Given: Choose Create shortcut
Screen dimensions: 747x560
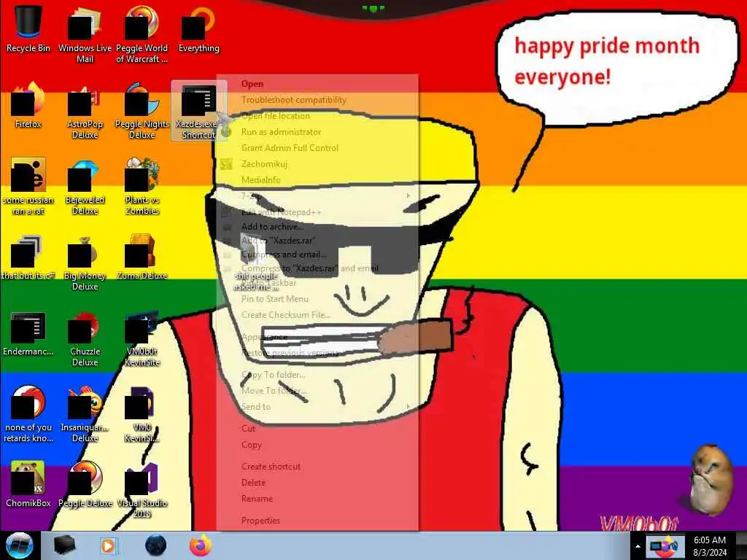Looking at the screenshot, I should point(317,467).
